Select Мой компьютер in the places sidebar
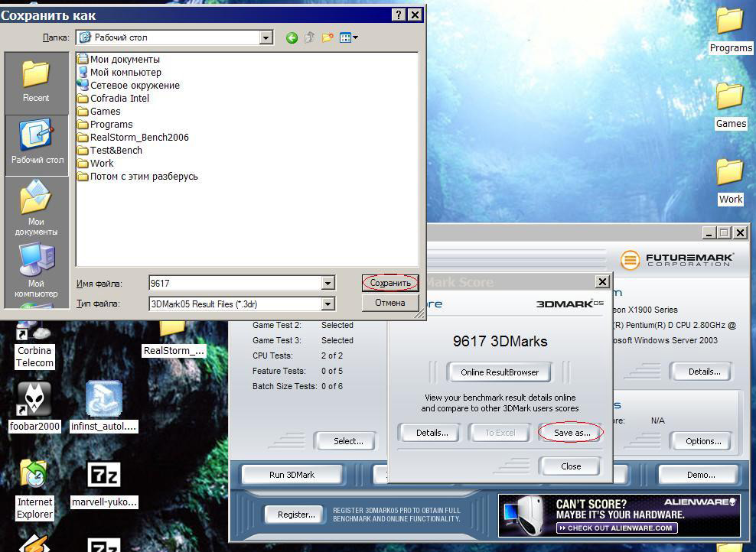756x552 pixels. pyautogui.click(x=36, y=270)
